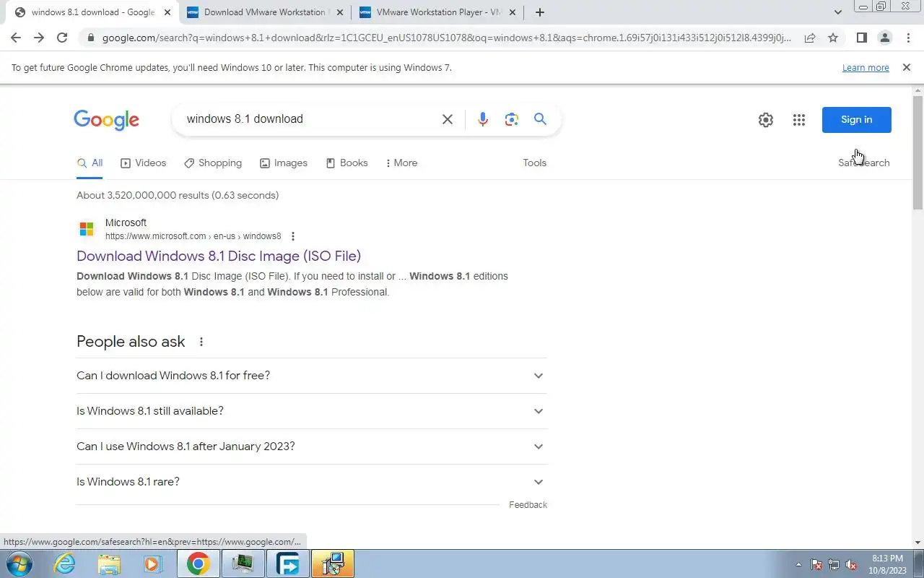Go forward using the browser forward arrow
This screenshot has width=924, height=578.
[39, 38]
